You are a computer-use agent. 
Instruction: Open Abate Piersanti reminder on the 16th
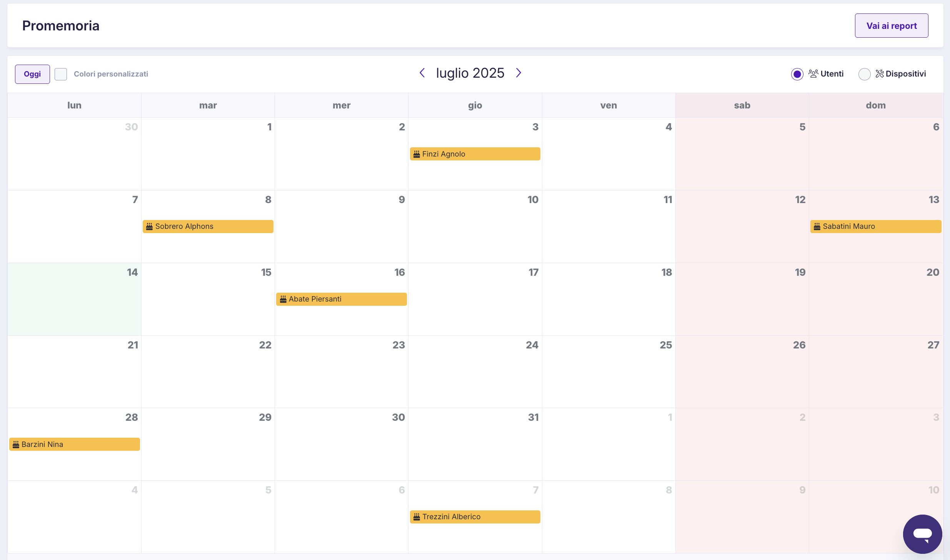342,299
